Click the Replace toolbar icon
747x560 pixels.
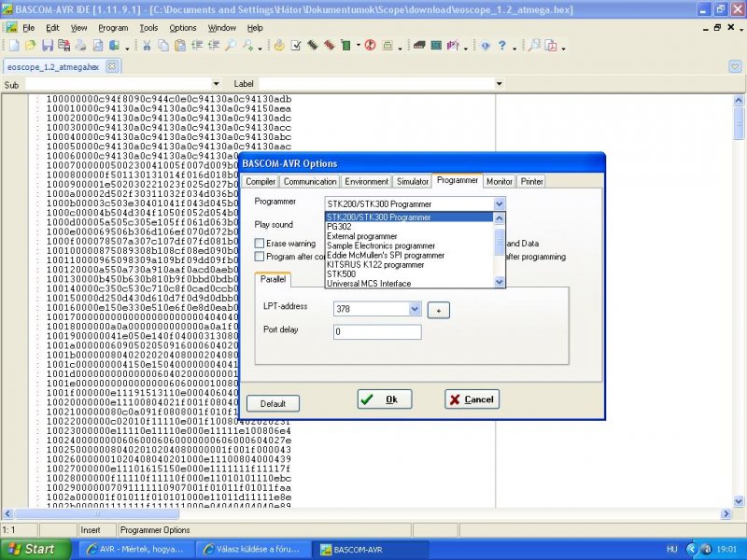click(x=247, y=46)
